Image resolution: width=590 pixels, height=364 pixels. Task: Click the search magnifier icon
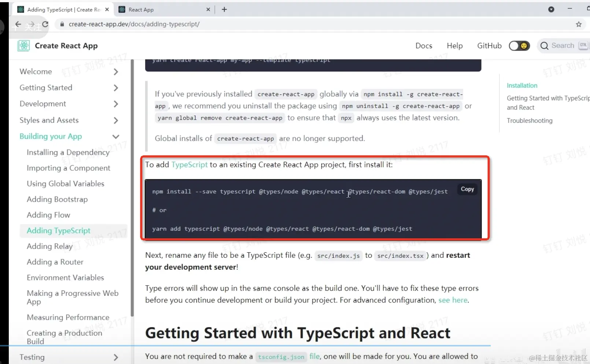pos(545,46)
